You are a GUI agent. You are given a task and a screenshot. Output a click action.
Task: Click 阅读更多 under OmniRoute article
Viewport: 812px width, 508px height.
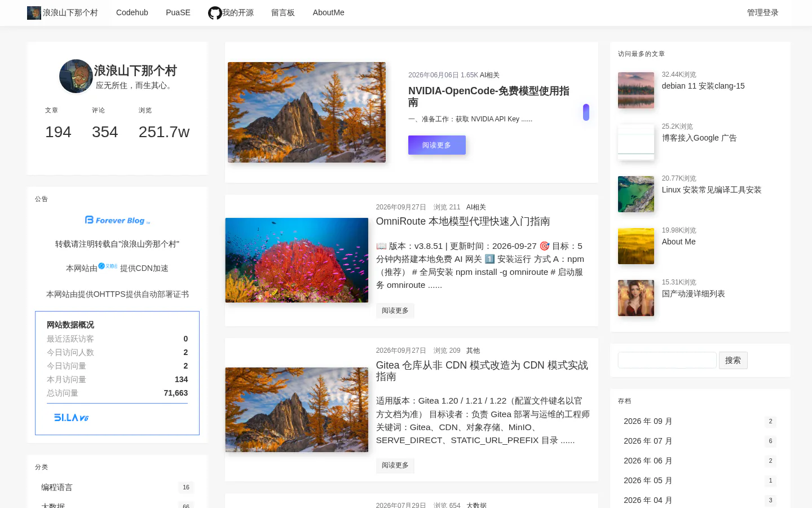395,310
